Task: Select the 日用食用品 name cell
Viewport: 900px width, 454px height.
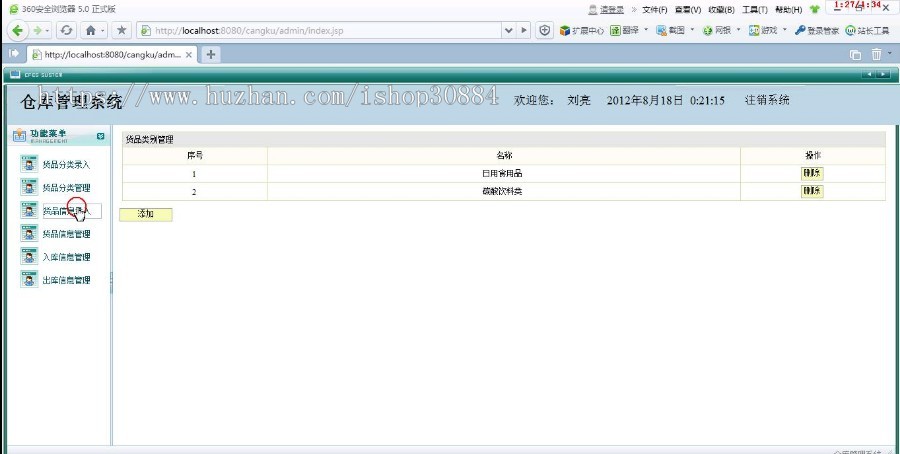Action: click(503, 173)
